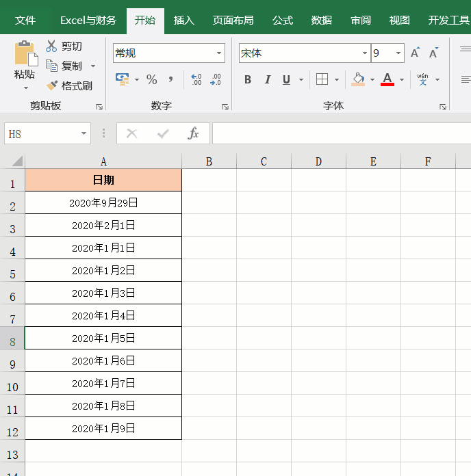The height and width of the screenshot is (476, 471).
Task: Switch to 审阅 tab
Action: click(x=361, y=21)
